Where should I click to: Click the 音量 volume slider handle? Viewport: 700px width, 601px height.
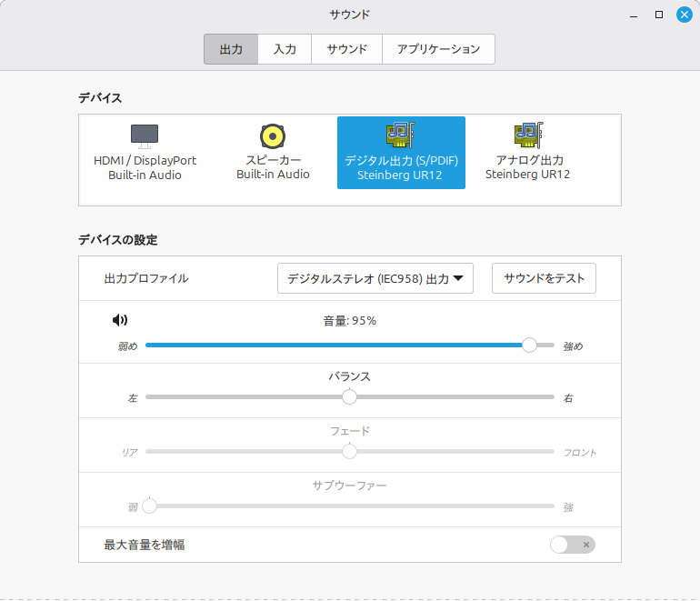tap(529, 345)
